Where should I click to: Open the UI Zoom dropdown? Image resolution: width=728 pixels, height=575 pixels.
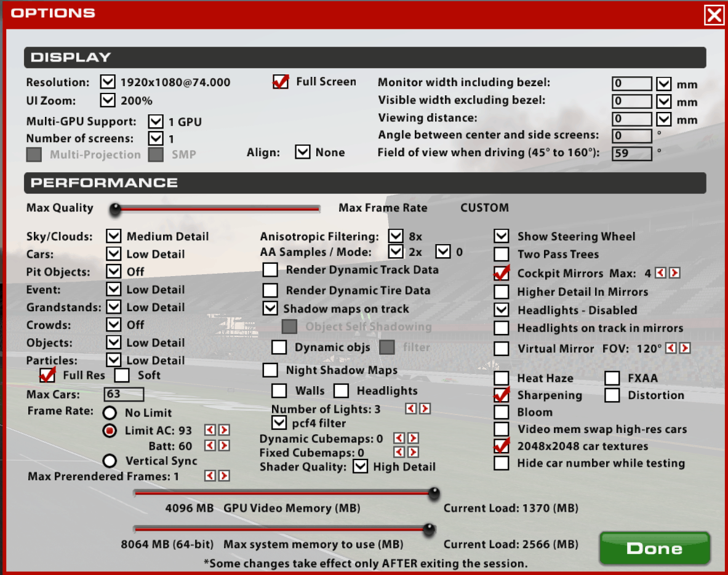(108, 100)
